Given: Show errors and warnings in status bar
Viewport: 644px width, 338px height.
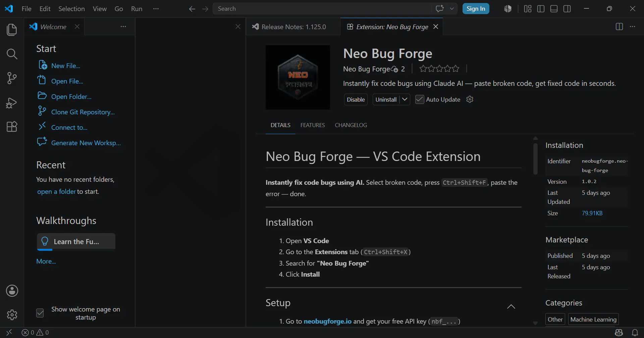Looking at the screenshot, I should click(x=35, y=332).
